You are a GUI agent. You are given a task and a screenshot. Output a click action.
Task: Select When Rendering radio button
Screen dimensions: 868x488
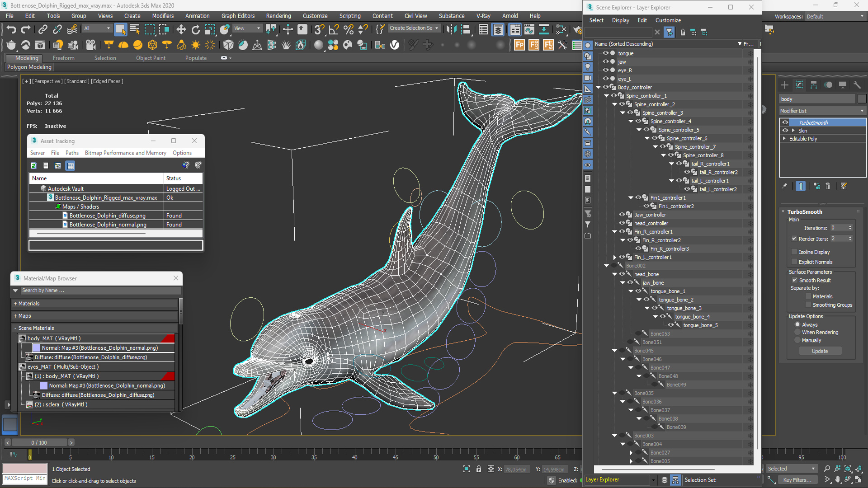[x=797, y=332]
